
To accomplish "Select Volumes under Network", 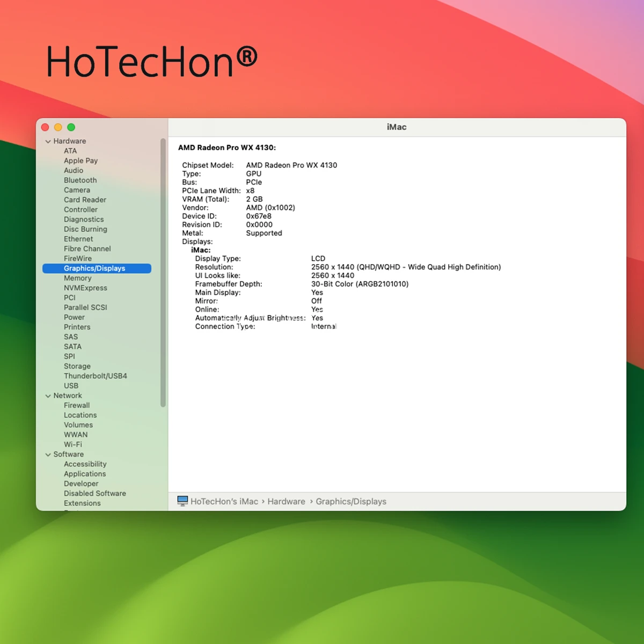I will [78, 425].
